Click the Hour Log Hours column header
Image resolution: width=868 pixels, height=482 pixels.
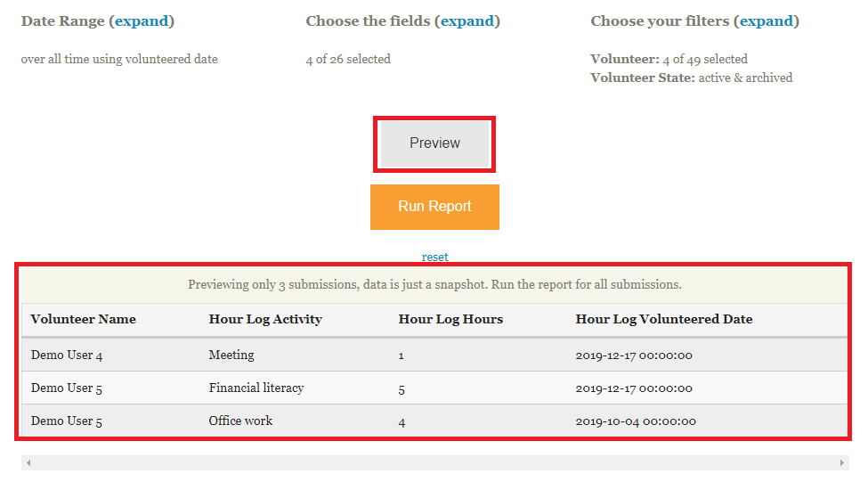pyautogui.click(x=450, y=319)
